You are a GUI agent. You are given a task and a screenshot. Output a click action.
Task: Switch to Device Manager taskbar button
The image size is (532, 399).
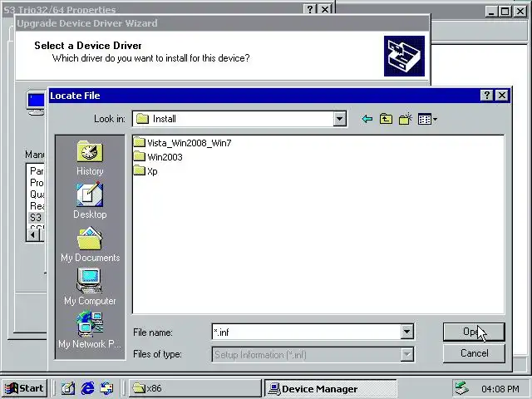click(331, 388)
